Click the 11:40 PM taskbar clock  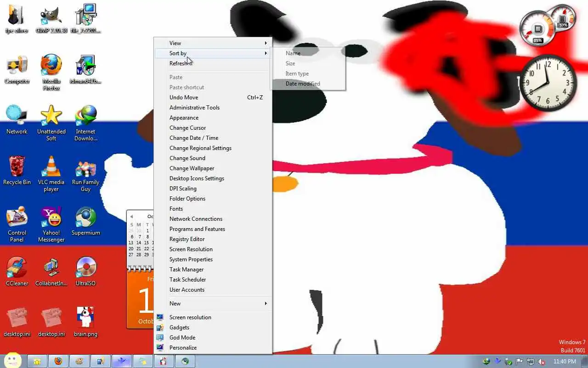(565, 362)
